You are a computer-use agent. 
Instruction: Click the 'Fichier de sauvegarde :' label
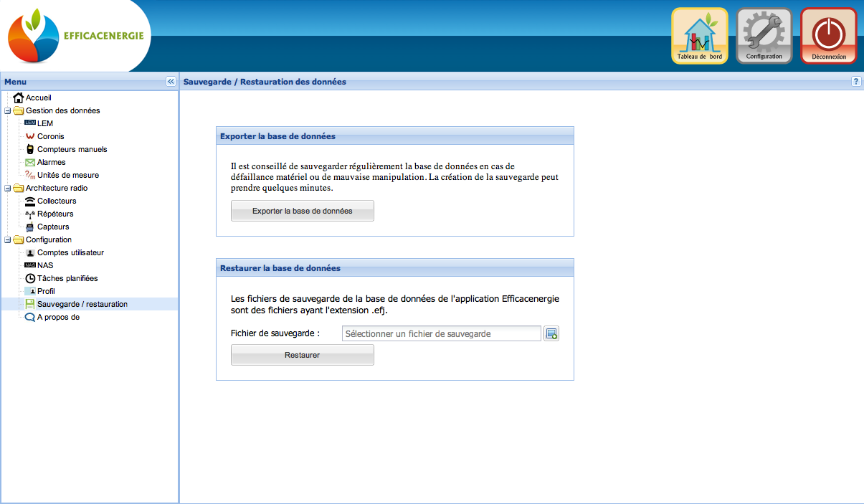(x=275, y=333)
